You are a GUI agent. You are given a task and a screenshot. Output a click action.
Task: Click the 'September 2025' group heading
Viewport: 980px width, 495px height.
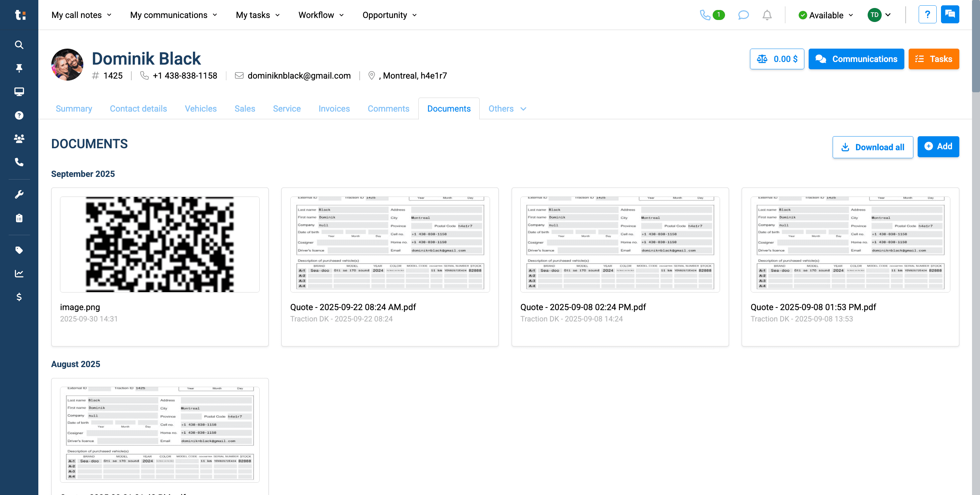(83, 174)
